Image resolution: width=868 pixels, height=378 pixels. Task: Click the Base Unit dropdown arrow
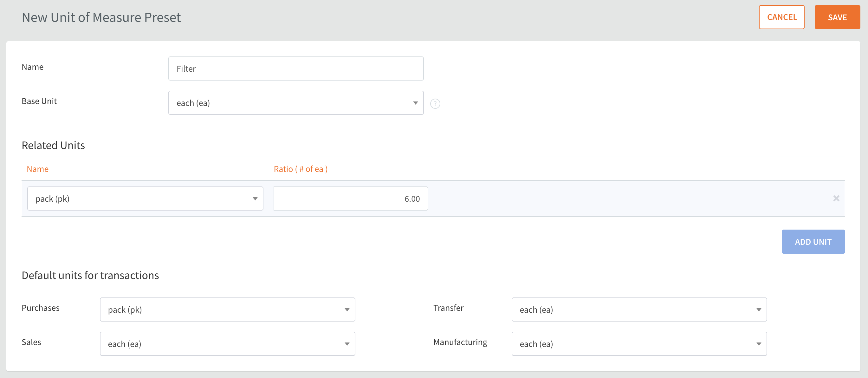416,103
